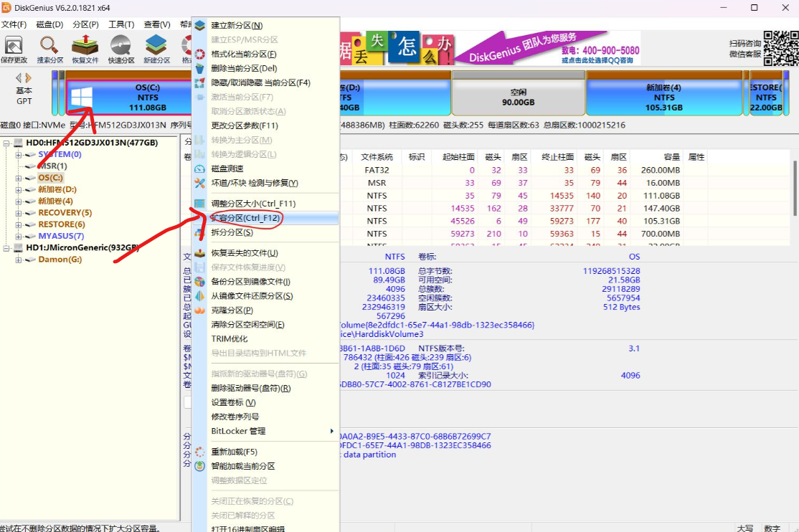Click the WeChat QR code image
Image resolution: width=799 pixels, height=532 pixels.
(x=780, y=49)
